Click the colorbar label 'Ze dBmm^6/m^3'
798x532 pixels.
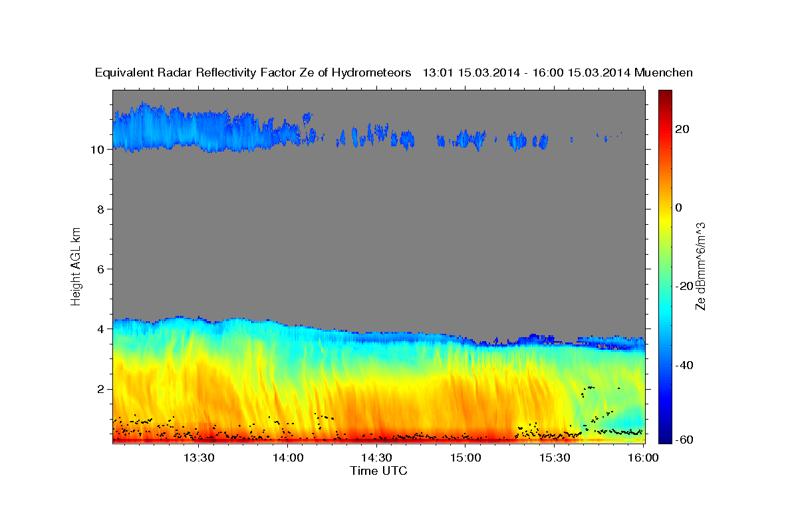(700, 266)
